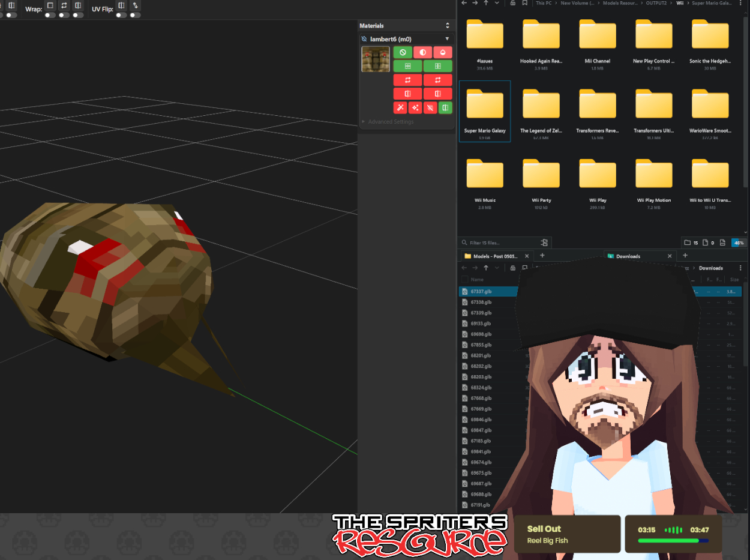Click the bookmark icon in the top file browser toolbar

point(525,3)
